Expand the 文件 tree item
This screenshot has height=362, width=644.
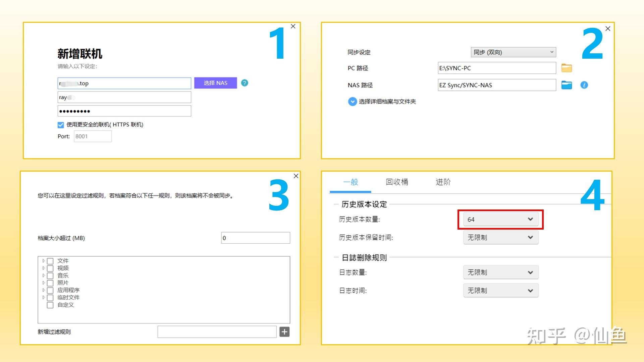click(x=44, y=260)
